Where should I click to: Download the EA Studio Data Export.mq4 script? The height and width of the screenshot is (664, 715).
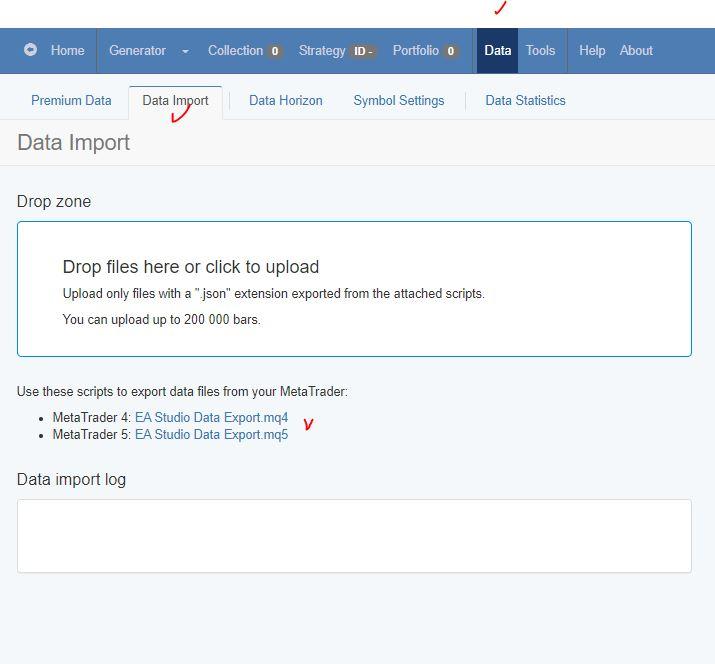pyautogui.click(x=211, y=418)
